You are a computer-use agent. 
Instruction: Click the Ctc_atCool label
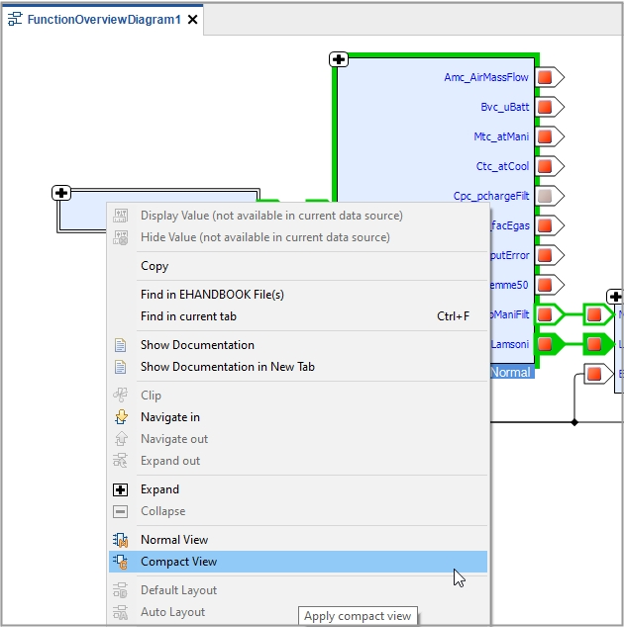(x=502, y=166)
